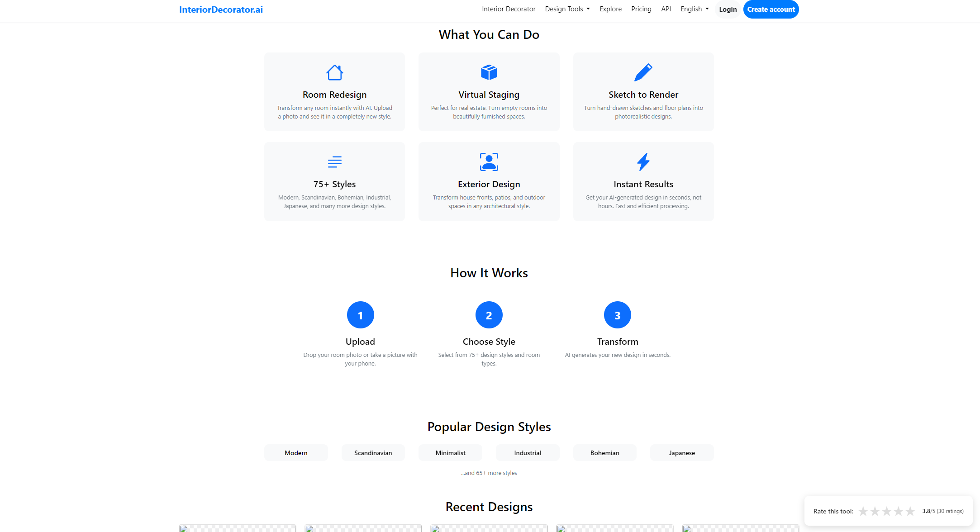Click the 75+ Styles card title
Viewport: 980px width, 532px height.
point(334,184)
